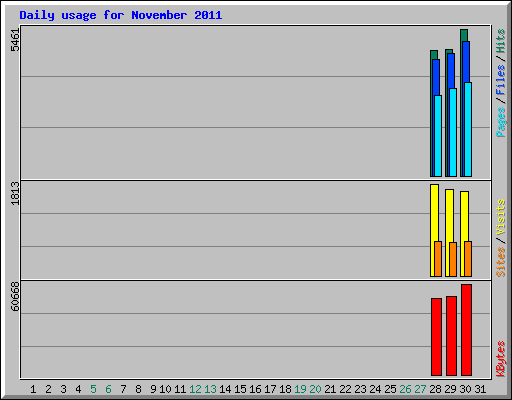Click the cyan 'Pages' legend label

point(501,122)
